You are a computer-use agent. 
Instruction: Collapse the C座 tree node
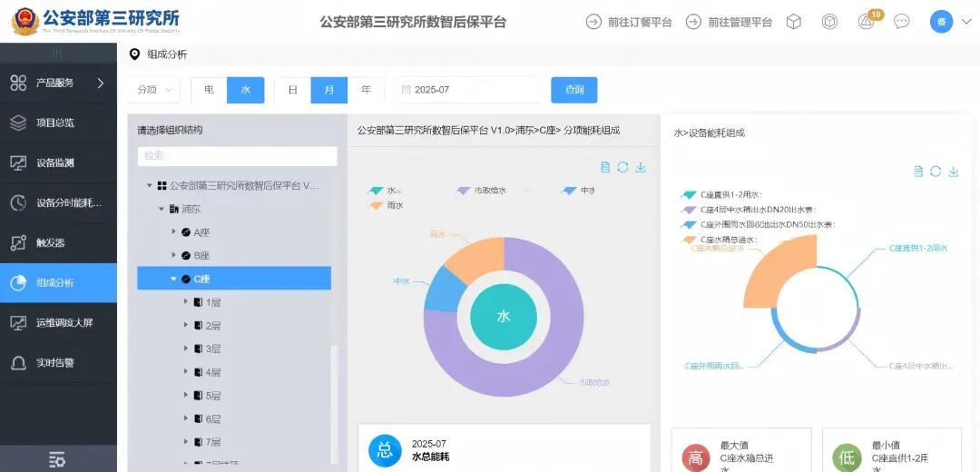pyautogui.click(x=173, y=279)
